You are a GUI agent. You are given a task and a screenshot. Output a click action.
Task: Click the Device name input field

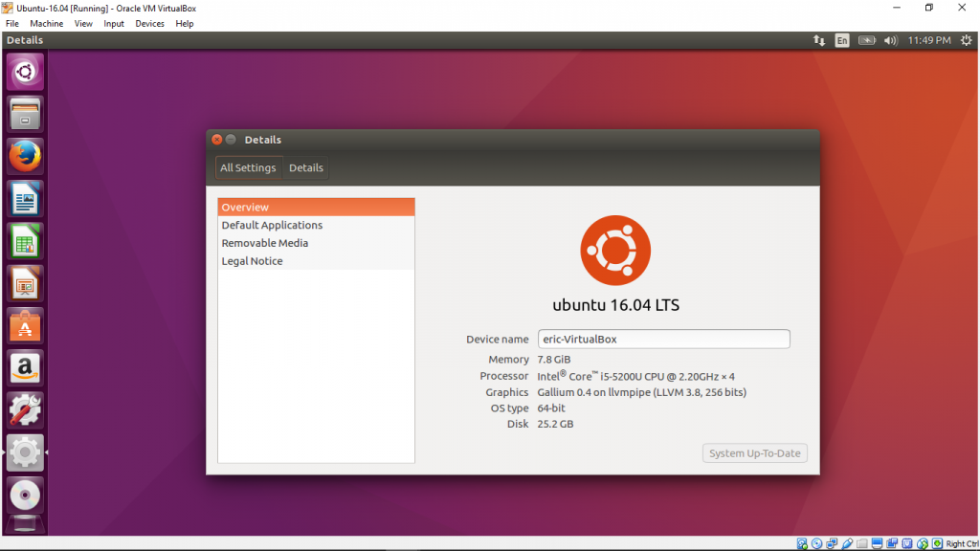(x=664, y=340)
